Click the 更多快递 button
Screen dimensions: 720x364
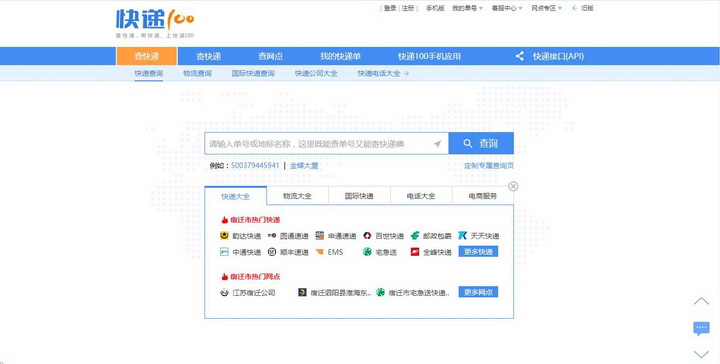click(x=478, y=252)
